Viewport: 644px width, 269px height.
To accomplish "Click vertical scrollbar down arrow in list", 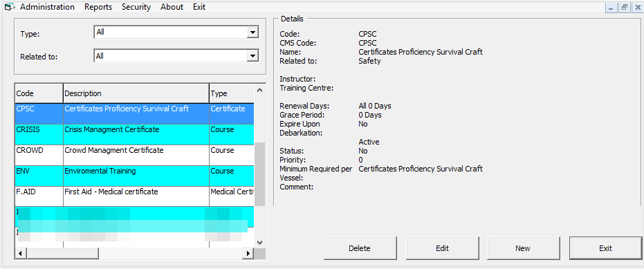I will point(259,242).
